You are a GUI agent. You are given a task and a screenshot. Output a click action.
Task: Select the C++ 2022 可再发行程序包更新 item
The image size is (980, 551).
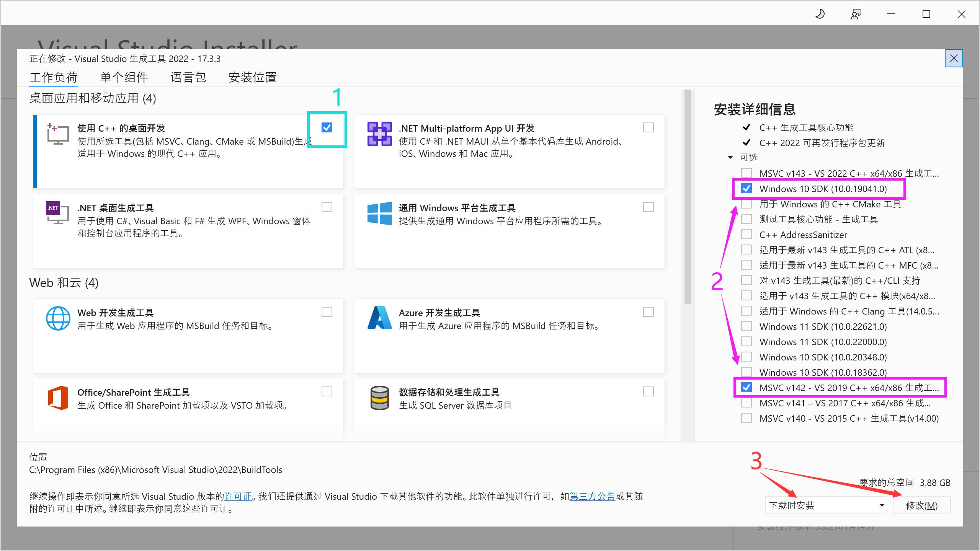coord(822,143)
